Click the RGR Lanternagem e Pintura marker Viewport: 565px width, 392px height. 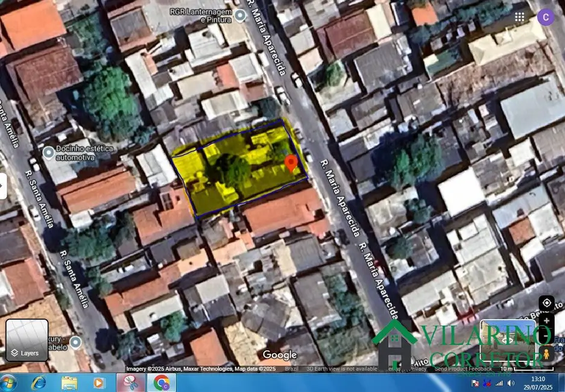click(x=240, y=15)
